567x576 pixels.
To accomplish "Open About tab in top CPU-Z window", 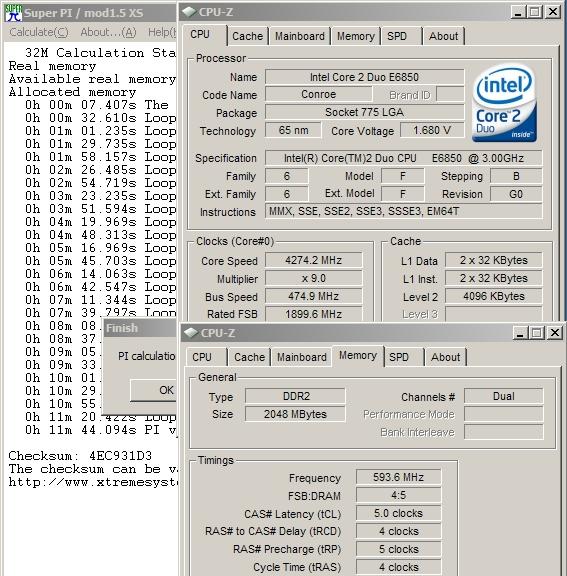I will tap(444, 36).
